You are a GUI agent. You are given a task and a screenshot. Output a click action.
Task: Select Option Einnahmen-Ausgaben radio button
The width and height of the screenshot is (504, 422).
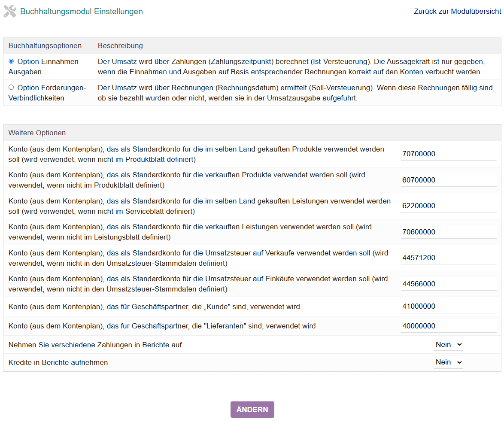(11, 61)
